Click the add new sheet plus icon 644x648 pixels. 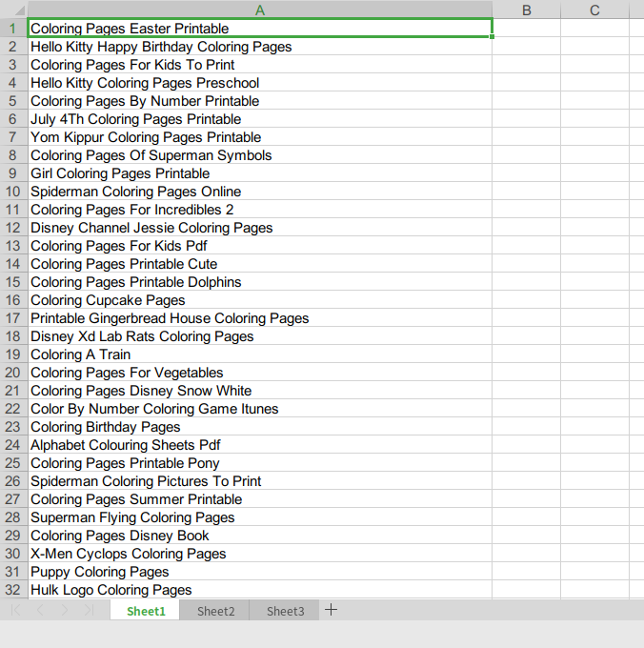331,610
